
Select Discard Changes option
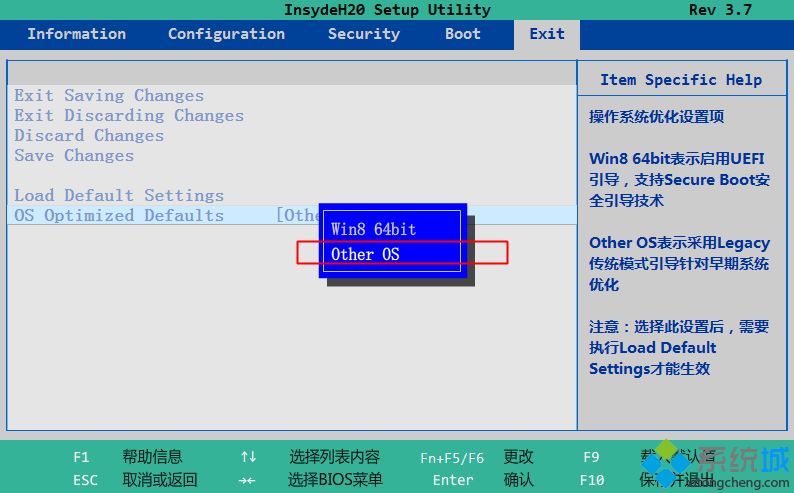point(89,136)
